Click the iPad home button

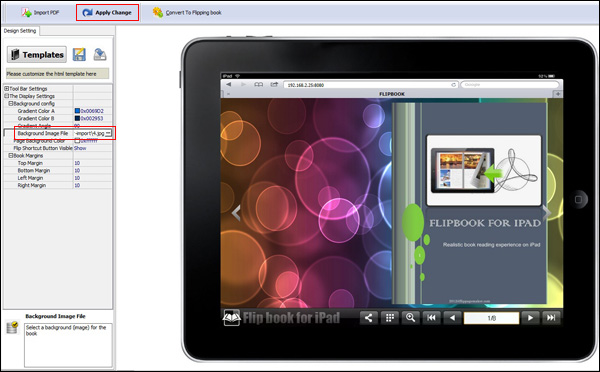click(x=578, y=199)
